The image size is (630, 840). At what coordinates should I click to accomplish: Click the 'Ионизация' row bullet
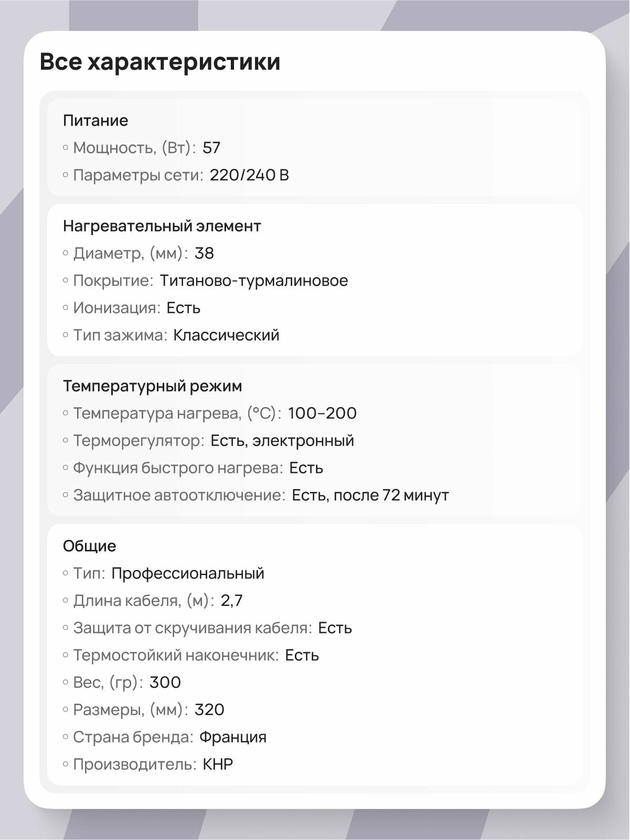[x=66, y=308]
